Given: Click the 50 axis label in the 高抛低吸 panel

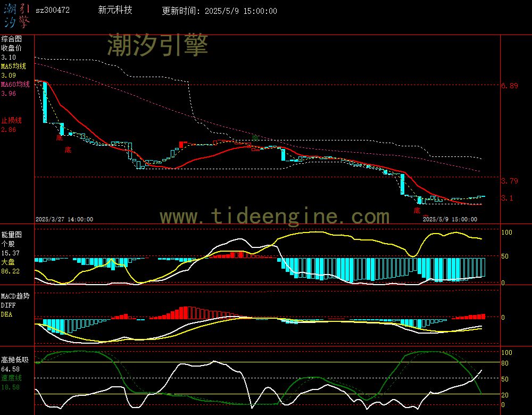Looking at the screenshot, I should click(505, 379).
